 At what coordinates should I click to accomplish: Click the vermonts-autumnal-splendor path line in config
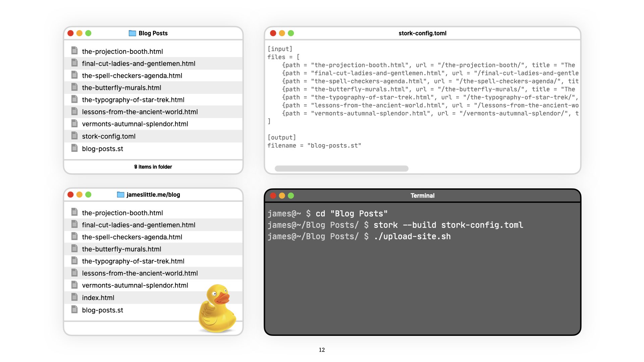[430, 113]
